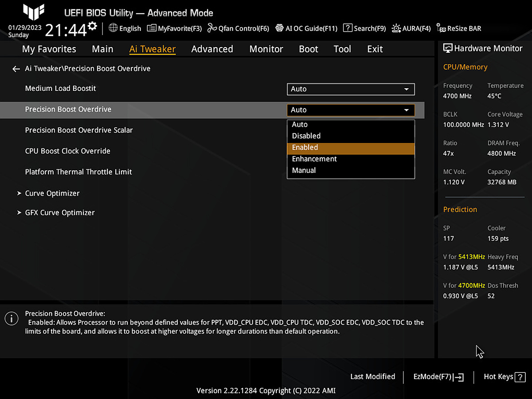Image resolution: width=532 pixels, height=399 pixels.
Task: Open the Exit tab
Action: (x=375, y=49)
